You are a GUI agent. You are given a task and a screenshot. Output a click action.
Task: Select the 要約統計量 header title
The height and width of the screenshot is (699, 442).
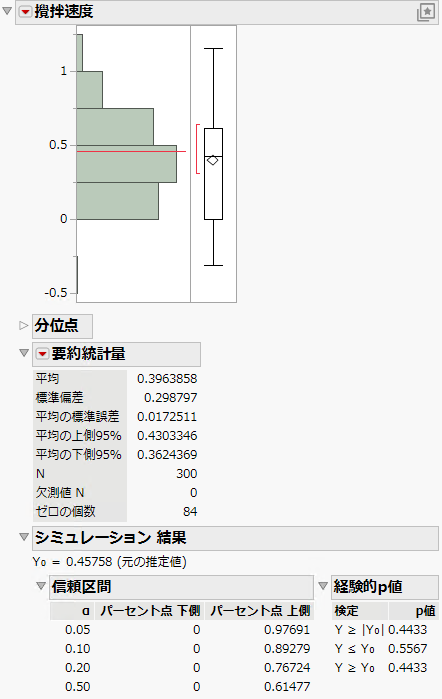click(88, 354)
